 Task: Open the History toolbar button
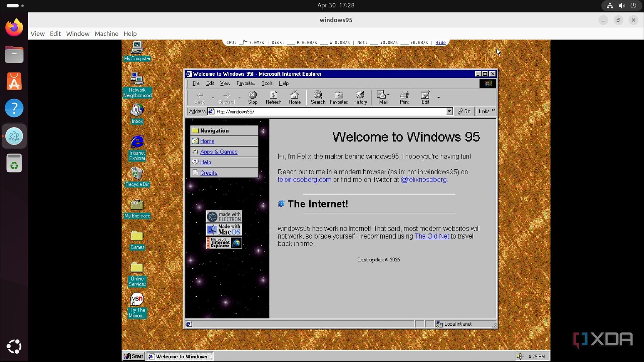click(x=360, y=98)
